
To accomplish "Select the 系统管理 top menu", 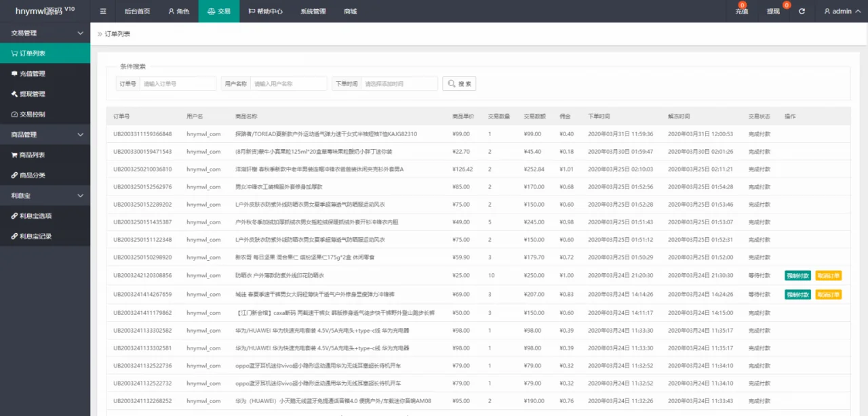I will (x=313, y=12).
